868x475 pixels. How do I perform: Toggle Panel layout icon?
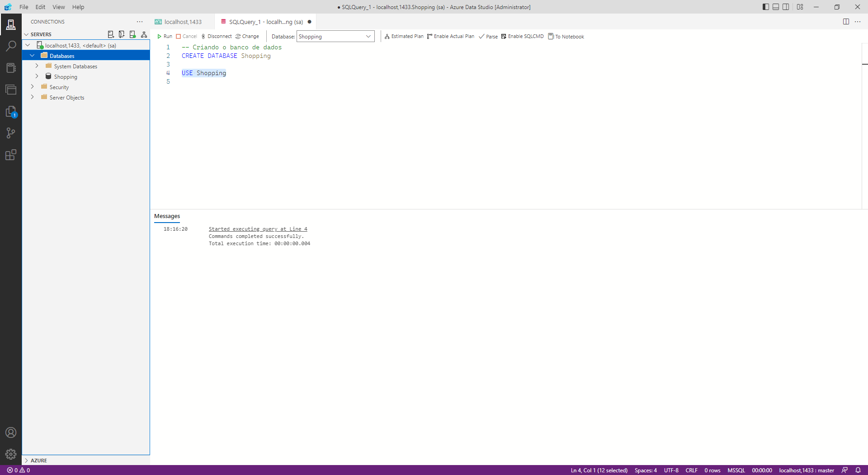[x=776, y=7]
